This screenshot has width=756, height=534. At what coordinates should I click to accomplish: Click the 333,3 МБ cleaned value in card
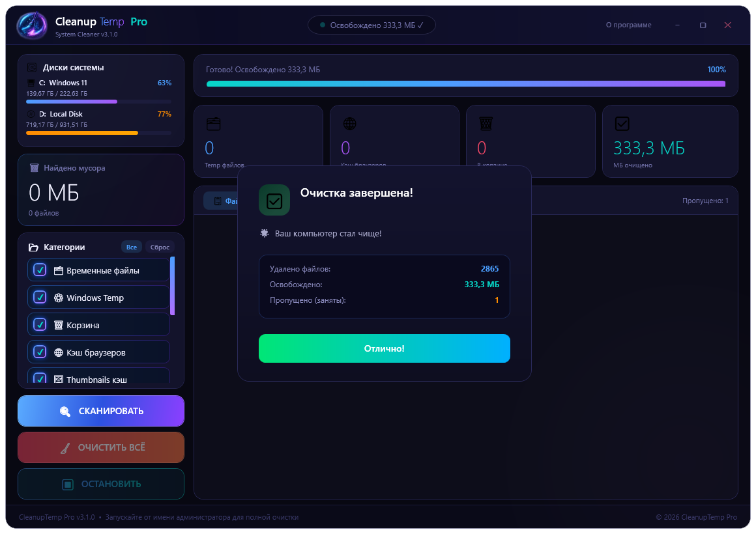[648, 148]
